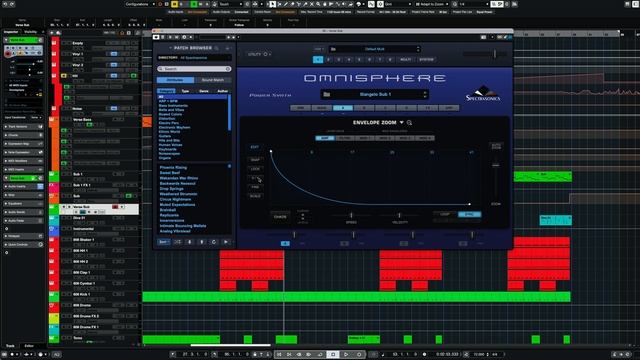Expand the Chords inspector section
Image resolution: width=640 pixels, height=360 pixels.
click(23, 135)
